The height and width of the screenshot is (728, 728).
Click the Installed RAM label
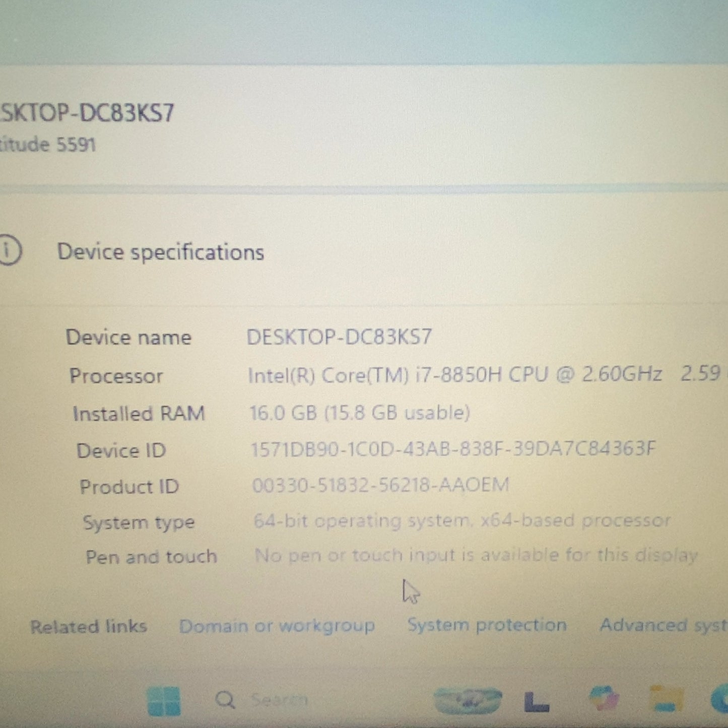pos(139,414)
